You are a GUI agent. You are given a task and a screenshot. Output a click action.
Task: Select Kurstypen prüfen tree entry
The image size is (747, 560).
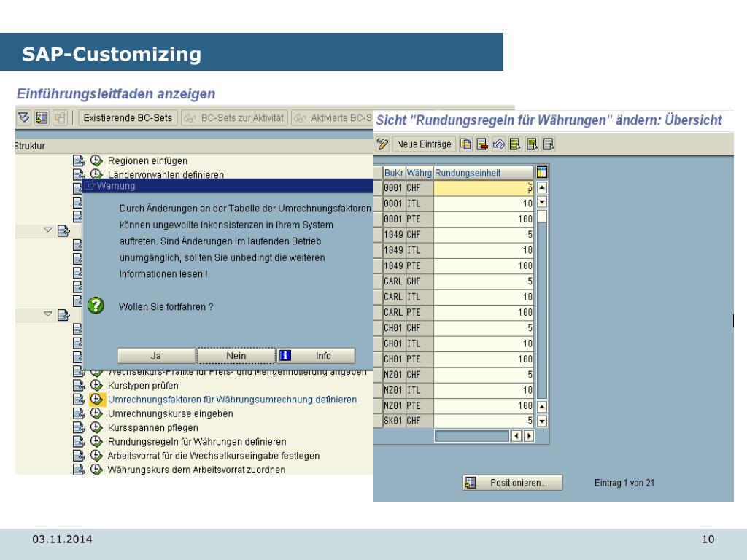[143, 386]
